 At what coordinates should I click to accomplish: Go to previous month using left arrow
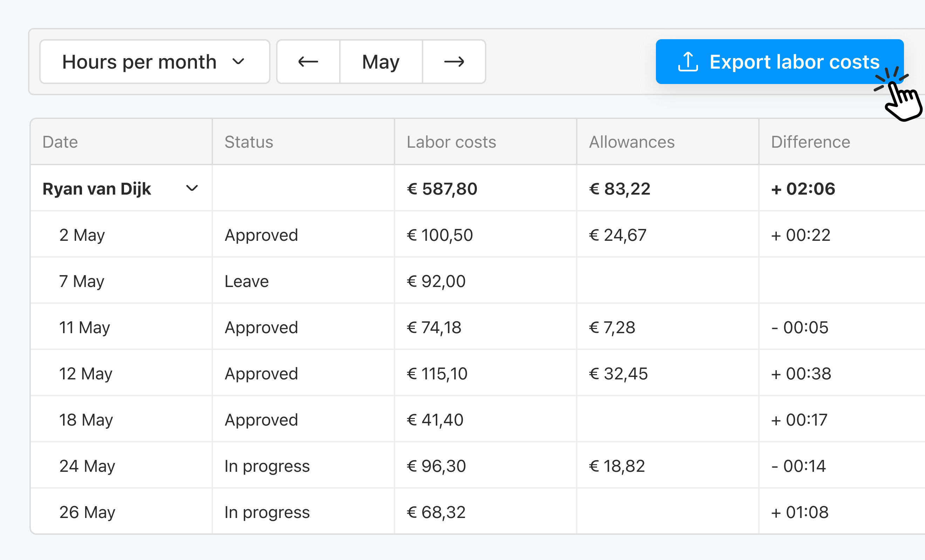pyautogui.click(x=308, y=62)
